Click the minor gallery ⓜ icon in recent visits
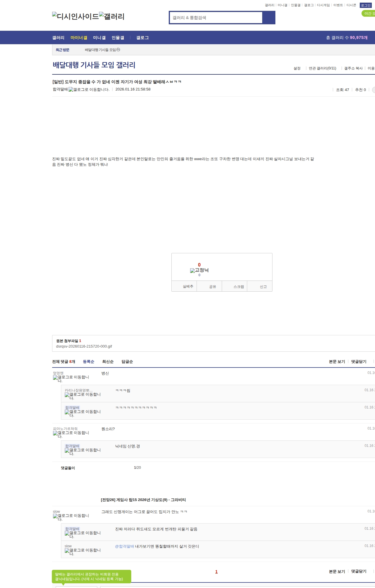This screenshot has width=375, height=588. pyautogui.click(x=118, y=50)
